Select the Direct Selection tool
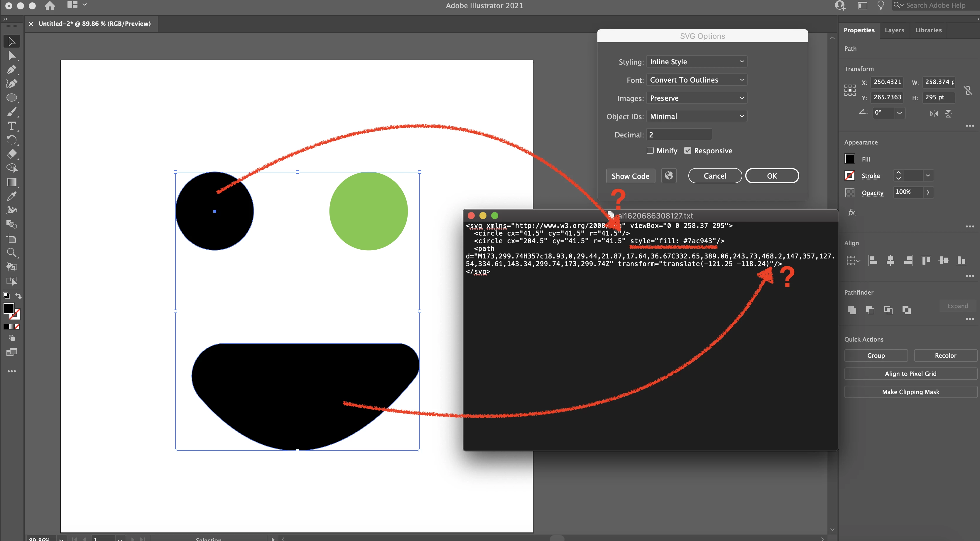This screenshot has width=980, height=541. 11,56
